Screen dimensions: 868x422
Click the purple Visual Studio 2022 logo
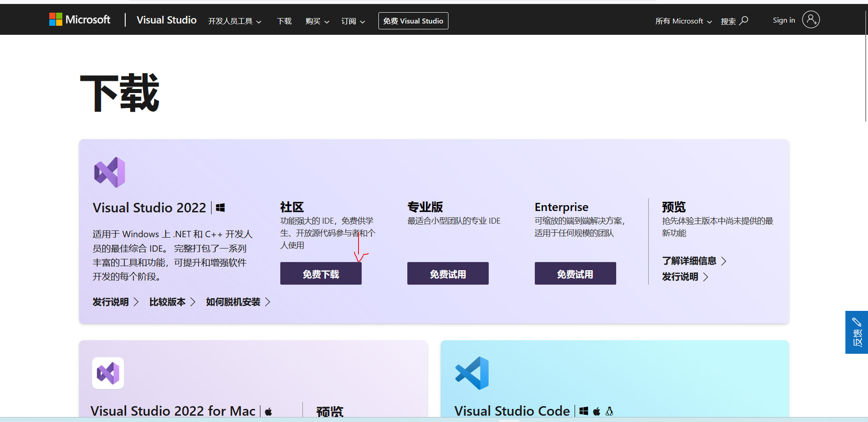(x=109, y=172)
